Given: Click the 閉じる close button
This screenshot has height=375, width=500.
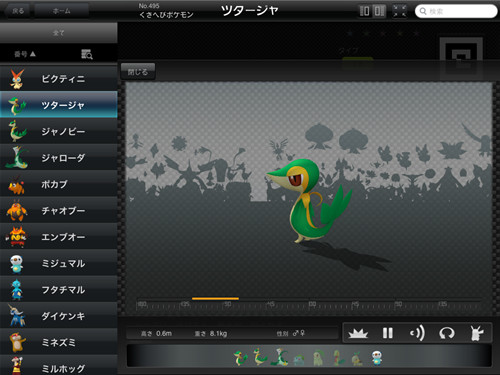Looking at the screenshot, I should click(138, 72).
